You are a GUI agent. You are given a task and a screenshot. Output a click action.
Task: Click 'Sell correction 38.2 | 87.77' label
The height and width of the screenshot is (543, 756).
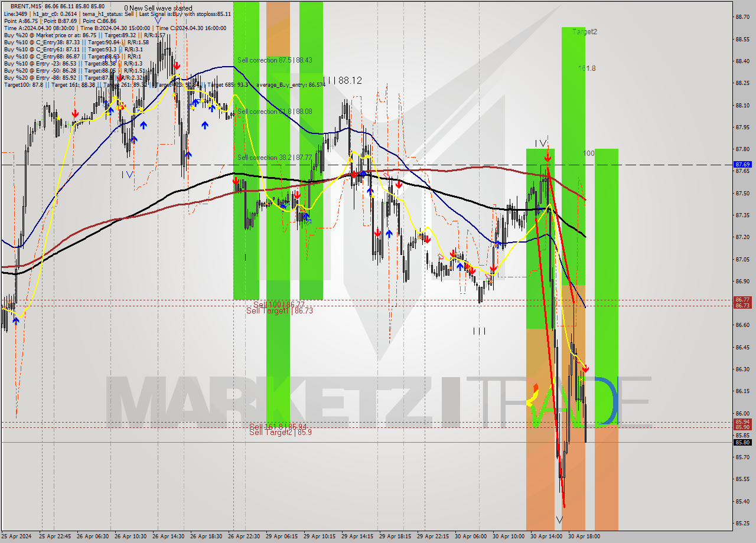pos(274,158)
